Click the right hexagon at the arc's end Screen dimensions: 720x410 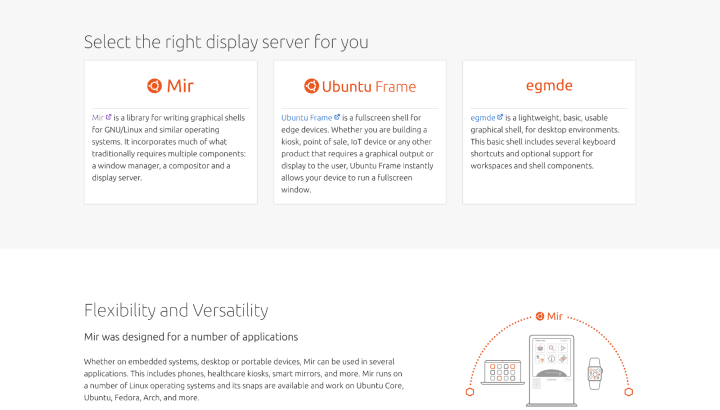629,392
